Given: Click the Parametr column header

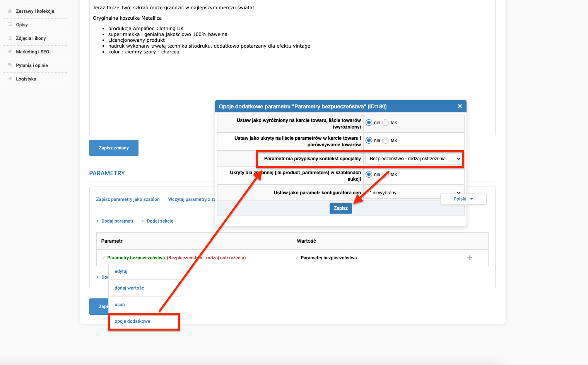Looking at the screenshot, I should point(112,241).
